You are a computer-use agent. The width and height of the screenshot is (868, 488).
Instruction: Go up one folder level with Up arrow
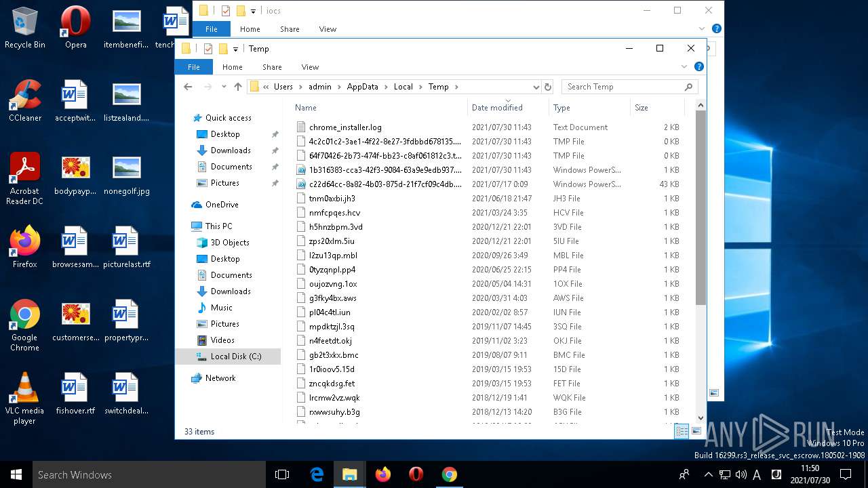237,87
